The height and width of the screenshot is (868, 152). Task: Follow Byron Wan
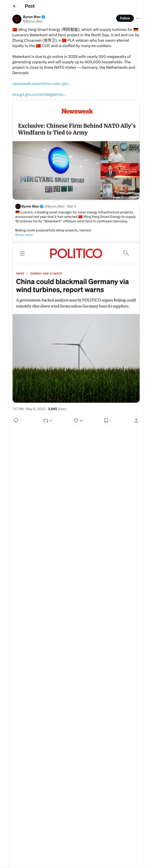pyautogui.click(x=125, y=18)
